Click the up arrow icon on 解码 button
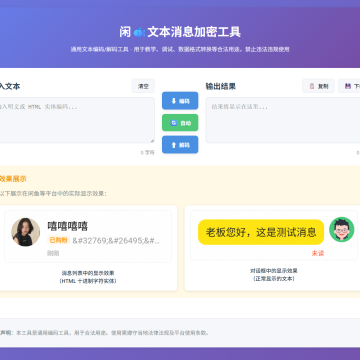 click(173, 145)
